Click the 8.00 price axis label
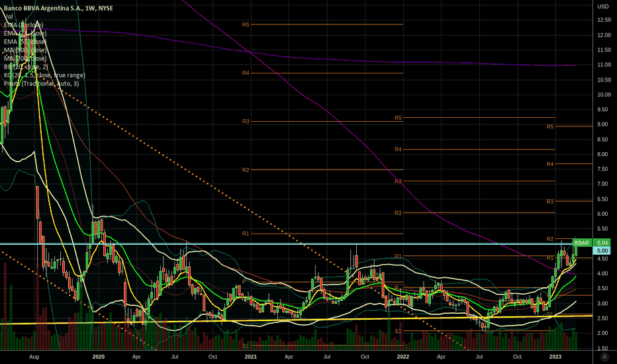 [603, 154]
